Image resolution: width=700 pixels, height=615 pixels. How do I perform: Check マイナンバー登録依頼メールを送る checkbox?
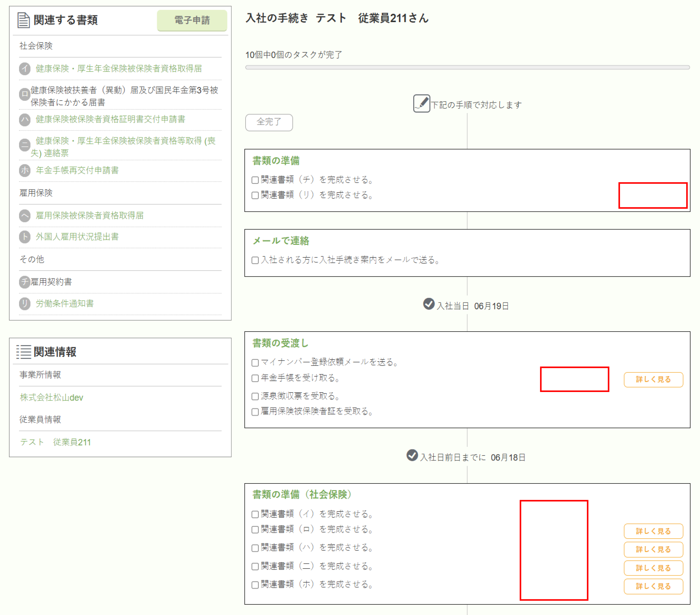[255, 362]
